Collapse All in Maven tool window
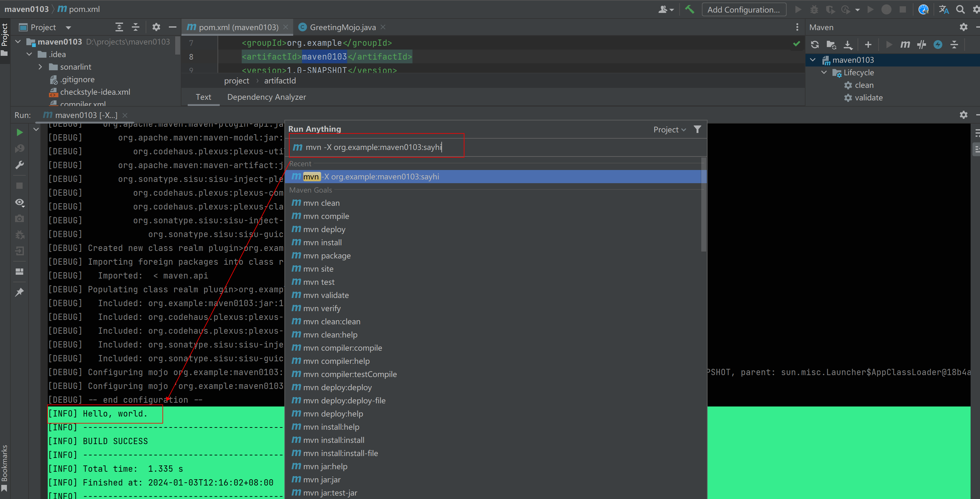 coord(954,45)
